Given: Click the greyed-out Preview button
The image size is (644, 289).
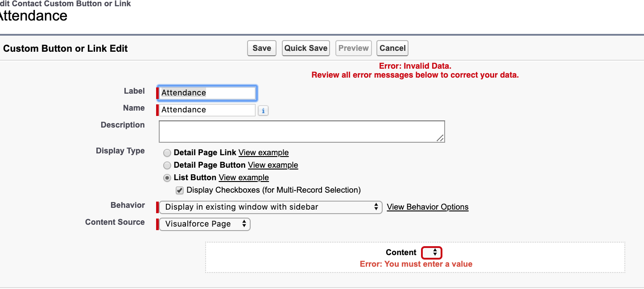Looking at the screenshot, I should pos(354,48).
